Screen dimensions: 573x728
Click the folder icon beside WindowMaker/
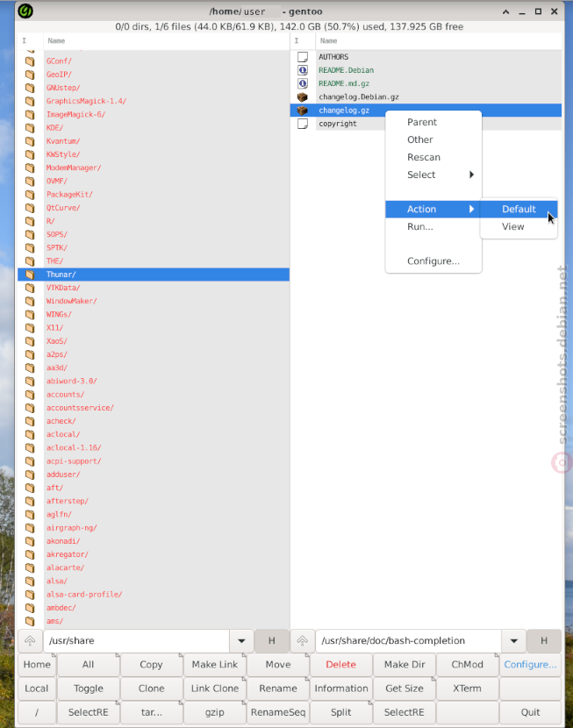30,301
